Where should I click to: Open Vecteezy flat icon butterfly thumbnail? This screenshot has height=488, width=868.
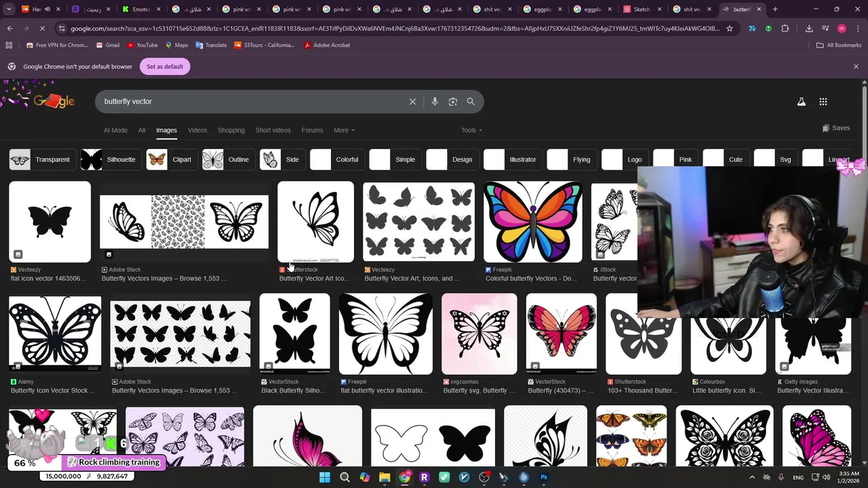pyautogui.click(x=50, y=222)
